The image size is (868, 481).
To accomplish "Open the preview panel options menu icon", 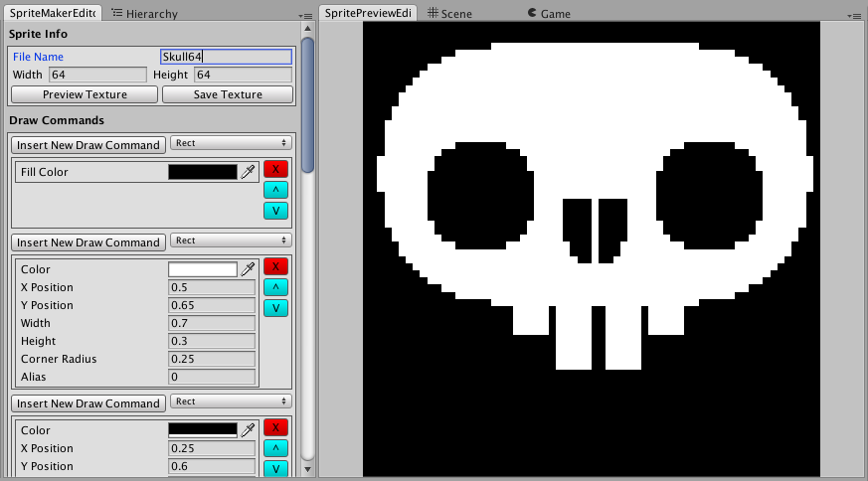I will pyautogui.click(x=853, y=16).
